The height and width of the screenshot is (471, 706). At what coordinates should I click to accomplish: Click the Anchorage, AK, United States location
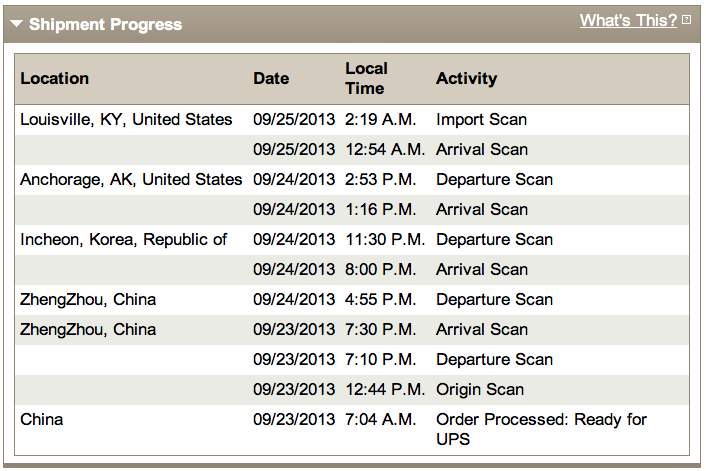pos(131,179)
